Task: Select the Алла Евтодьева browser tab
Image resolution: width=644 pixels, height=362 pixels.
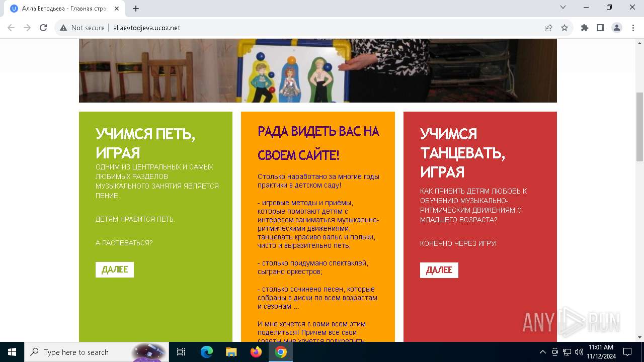Action: click(64, 8)
